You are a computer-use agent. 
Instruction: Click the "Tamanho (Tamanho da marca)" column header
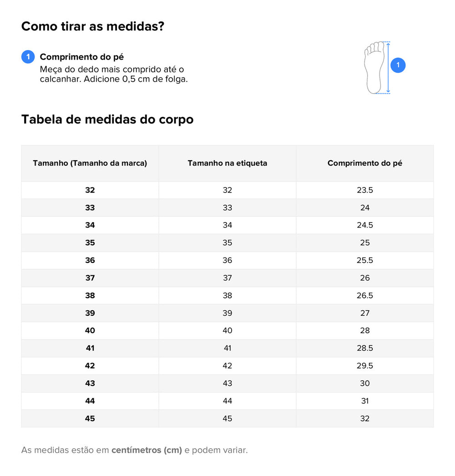90,163
